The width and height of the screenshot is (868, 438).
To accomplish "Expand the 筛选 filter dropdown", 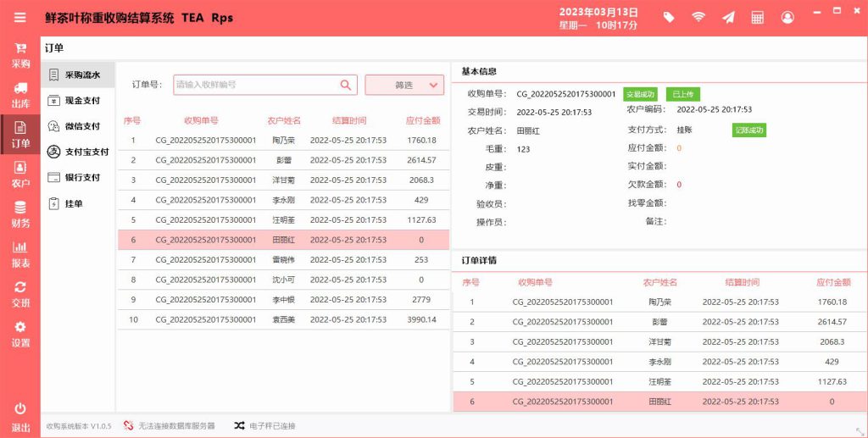I will click(x=404, y=86).
